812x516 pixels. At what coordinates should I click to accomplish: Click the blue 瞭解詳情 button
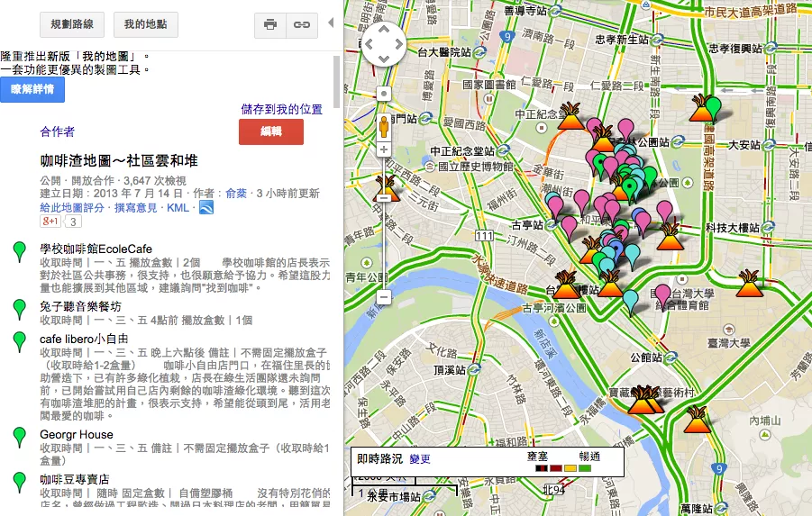pos(32,89)
